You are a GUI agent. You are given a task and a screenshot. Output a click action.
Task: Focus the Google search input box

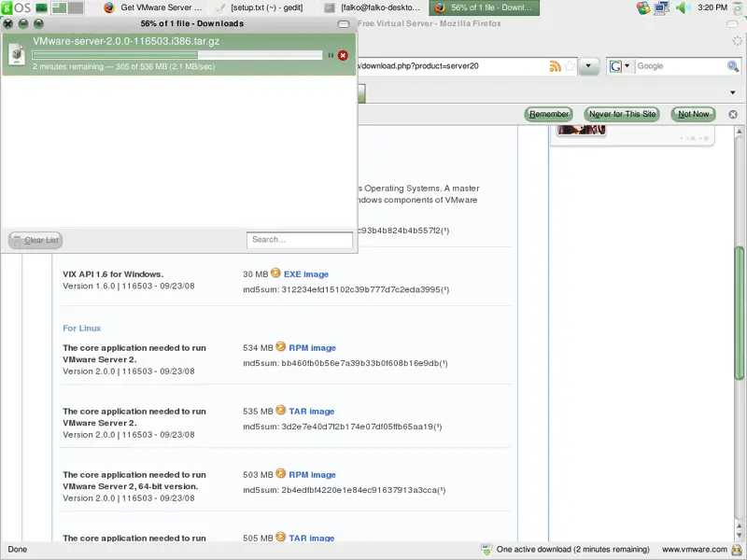click(681, 66)
